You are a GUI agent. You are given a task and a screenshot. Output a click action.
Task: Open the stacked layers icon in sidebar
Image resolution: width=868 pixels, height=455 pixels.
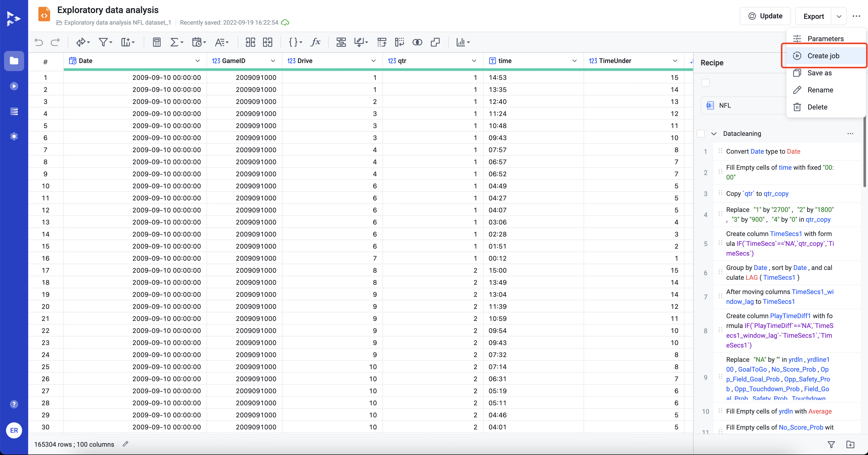pyautogui.click(x=14, y=111)
